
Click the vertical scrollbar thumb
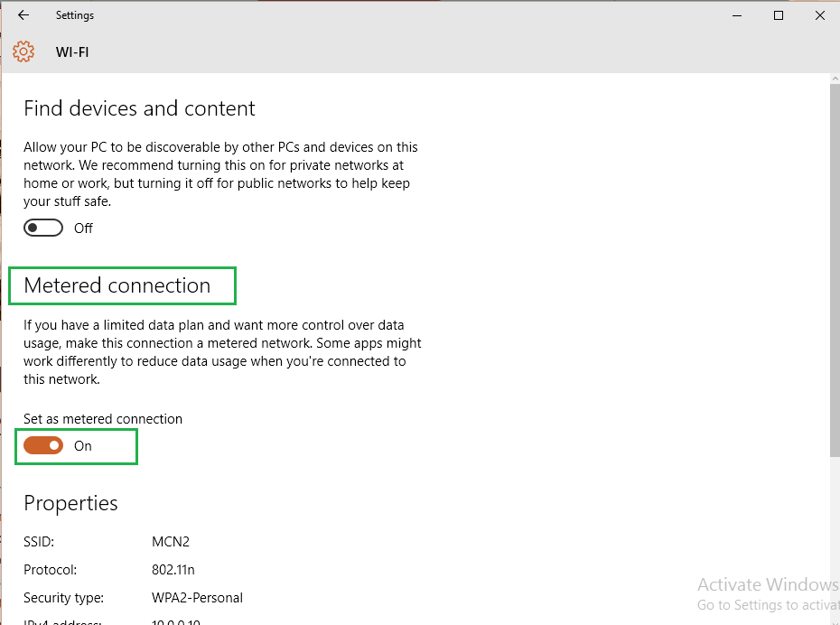pyautogui.click(x=833, y=271)
